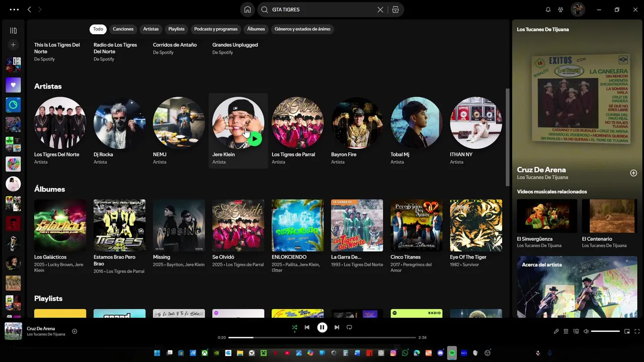
Task: Toggle repeat mode
Action: coord(349,327)
